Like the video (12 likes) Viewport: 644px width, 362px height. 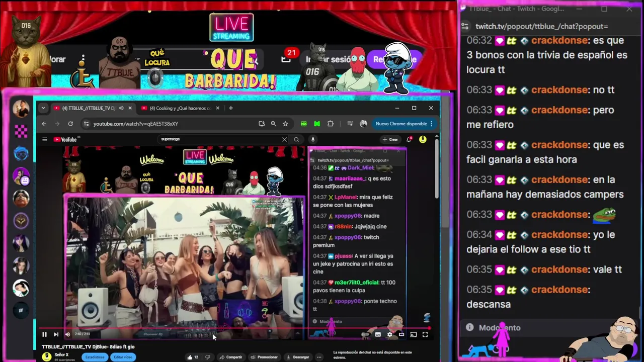tap(193, 357)
